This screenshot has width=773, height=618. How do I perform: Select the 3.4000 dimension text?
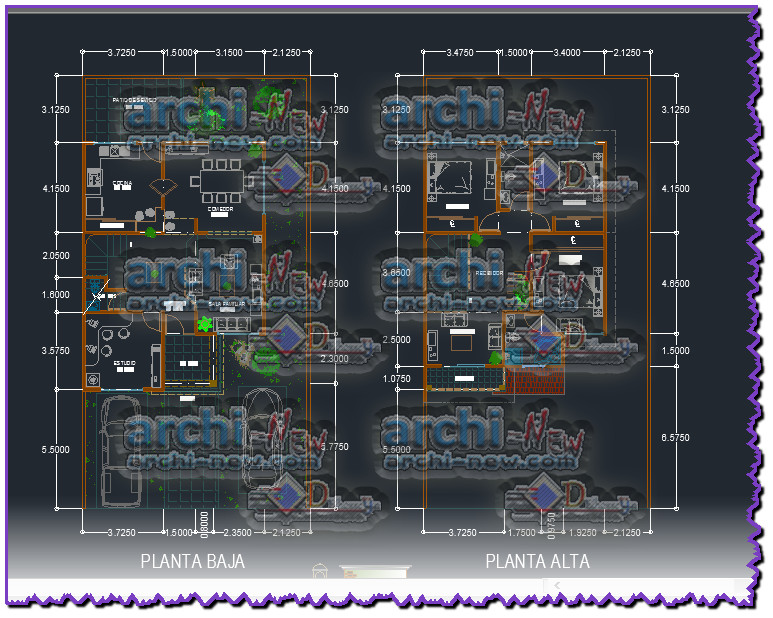(x=567, y=52)
